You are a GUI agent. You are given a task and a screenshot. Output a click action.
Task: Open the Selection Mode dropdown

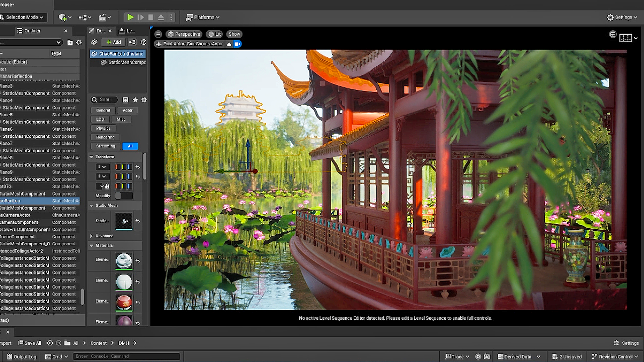(x=23, y=17)
